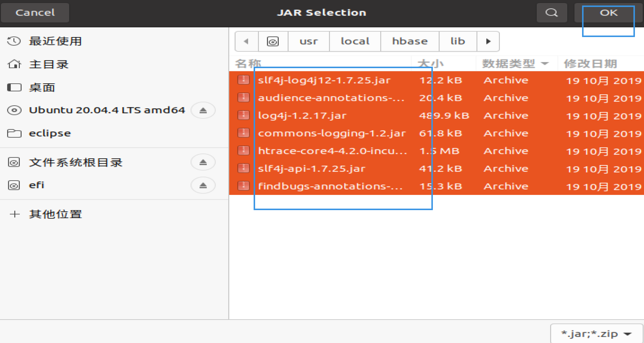The height and width of the screenshot is (343, 644).
Task: Click the archive icon of commons-logging-1.2.jar
Action: (x=243, y=133)
